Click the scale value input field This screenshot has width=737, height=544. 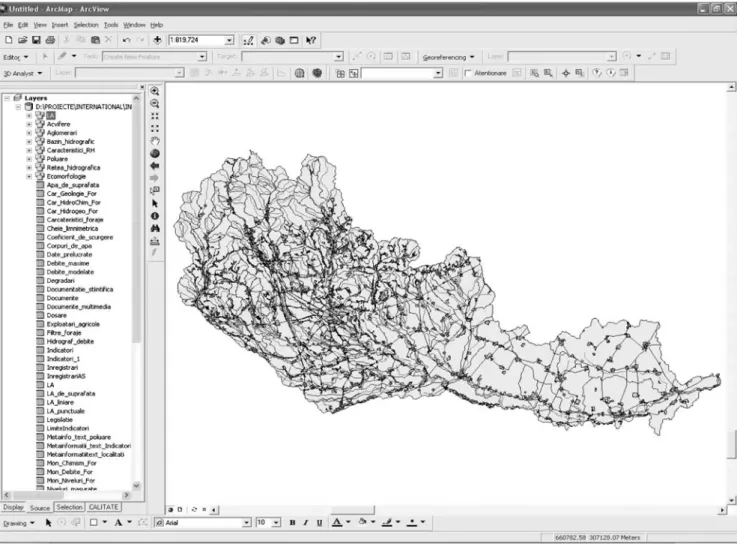tap(196, 40)
